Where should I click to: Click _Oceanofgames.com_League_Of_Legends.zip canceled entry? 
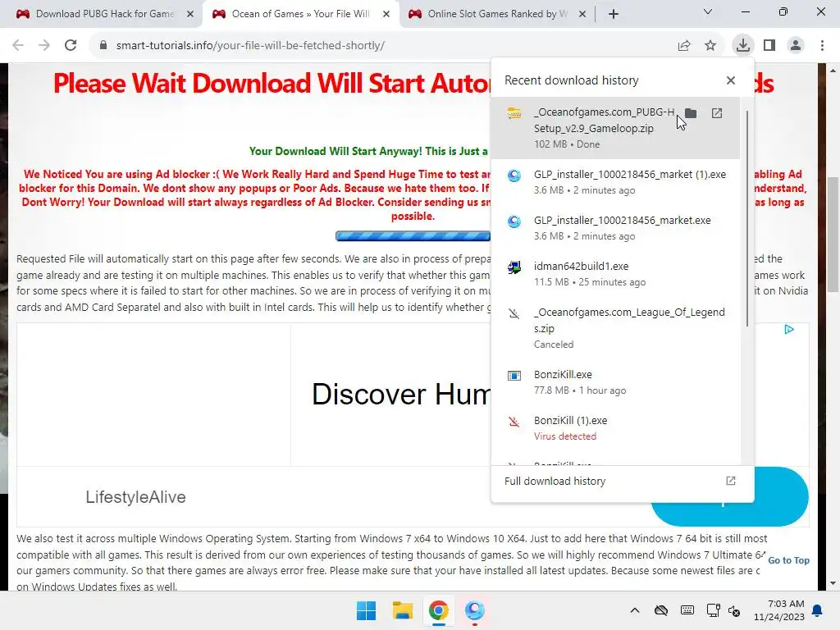pyautogui.click(x=615, y=328)
